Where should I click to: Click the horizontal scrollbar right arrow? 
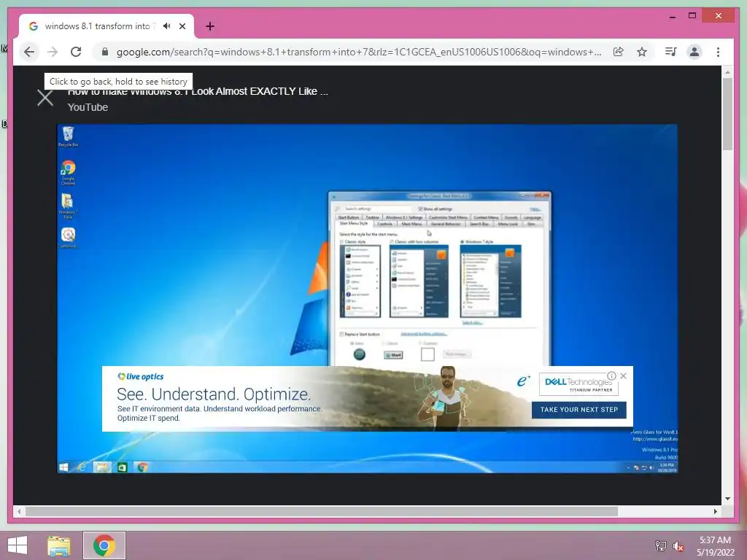(x=716, y=511)
